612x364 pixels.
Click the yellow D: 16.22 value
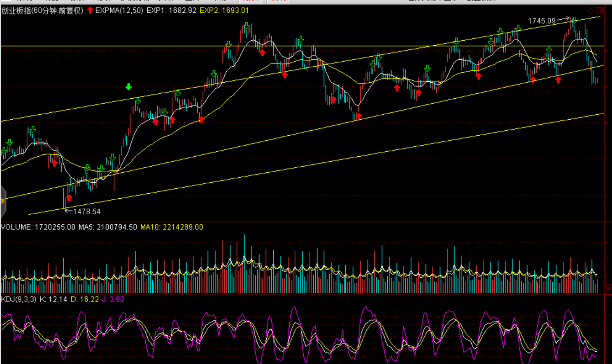(85, 299)
